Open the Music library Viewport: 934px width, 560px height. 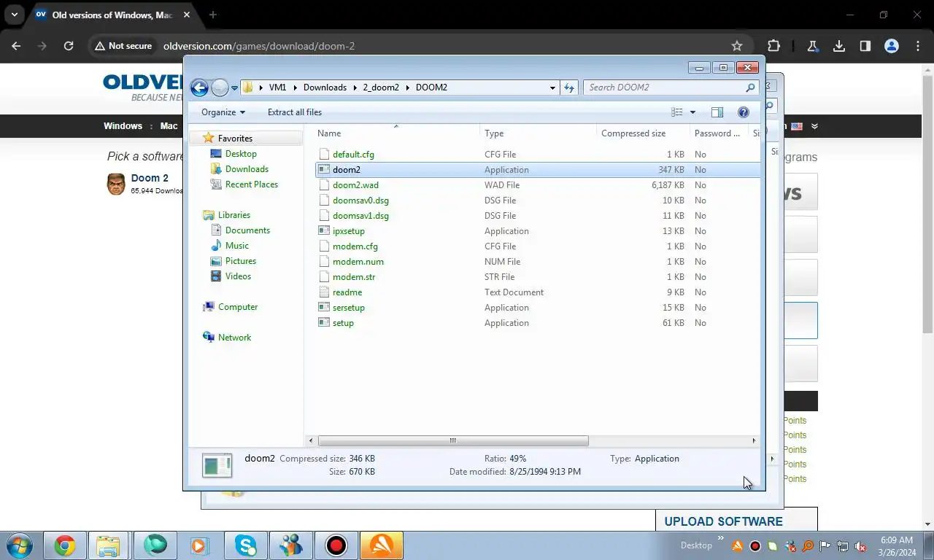(x=236, y=246)
